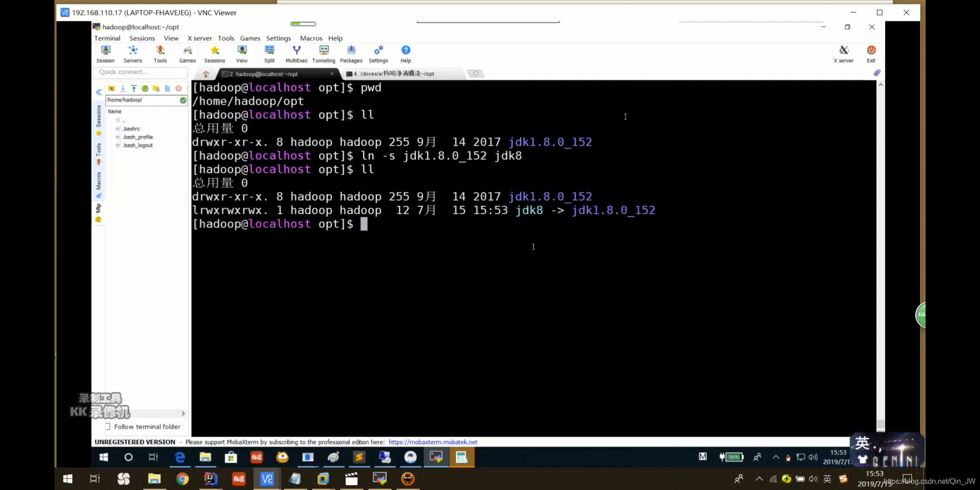Click the X server toolbar icon
Viewport: 980px width, 490px height.
tap(843, 54)
